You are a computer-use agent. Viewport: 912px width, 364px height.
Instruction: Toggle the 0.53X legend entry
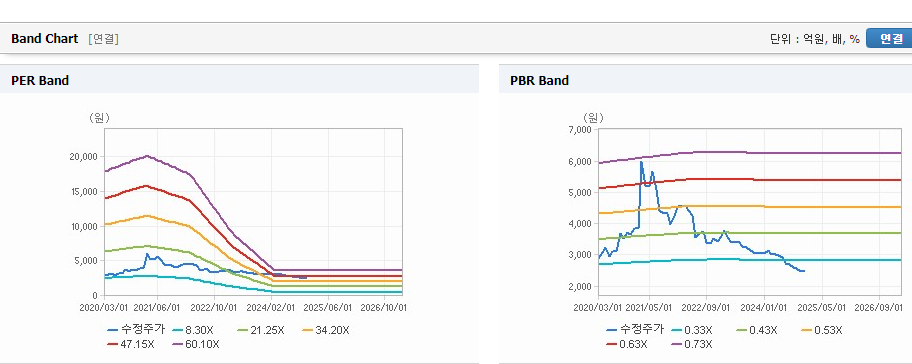[x=821, y=330]
